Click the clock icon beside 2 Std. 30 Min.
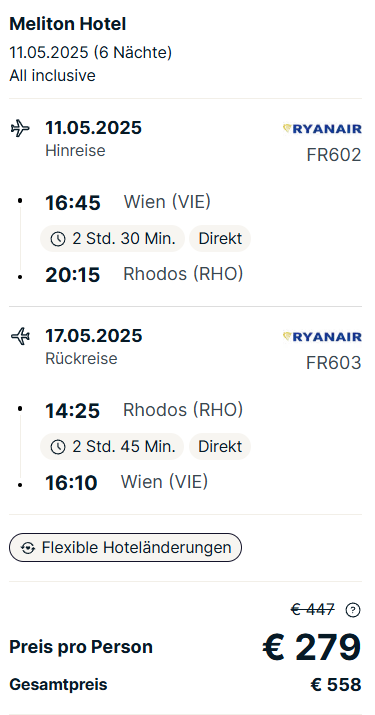The width and height of the screenshot is (375, 715). [x=57, y=239]
